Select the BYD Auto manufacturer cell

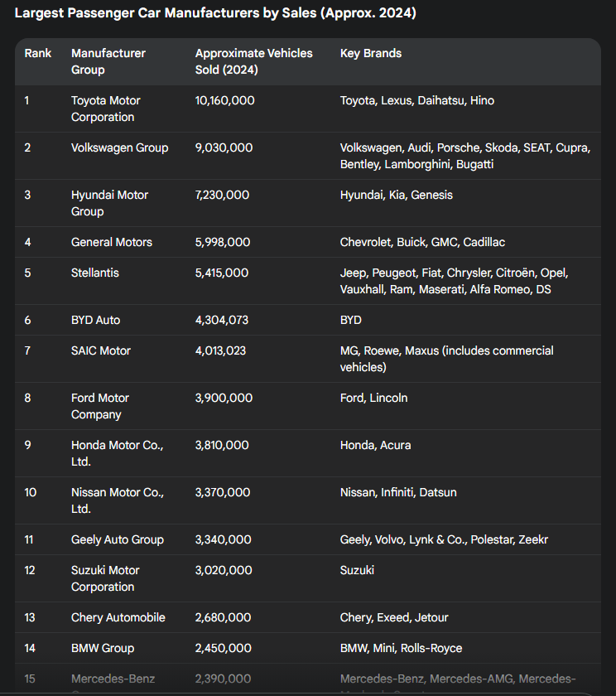coord(95,320)
